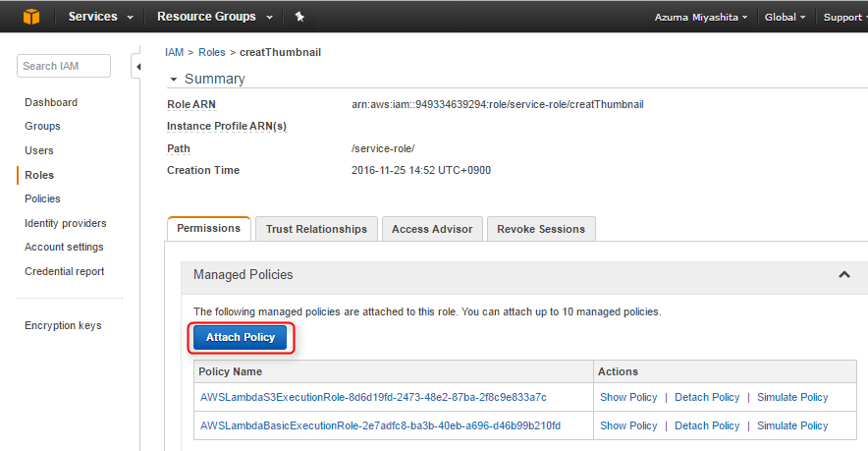Click the /service-role/ path value
The image size is (868, 451).
tap(383, 148)
